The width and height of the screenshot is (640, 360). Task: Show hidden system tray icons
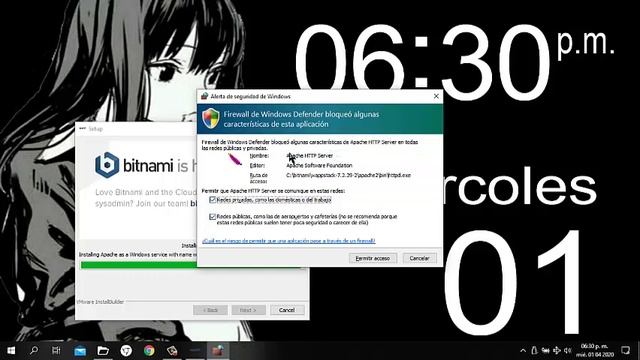click(523, 350)
